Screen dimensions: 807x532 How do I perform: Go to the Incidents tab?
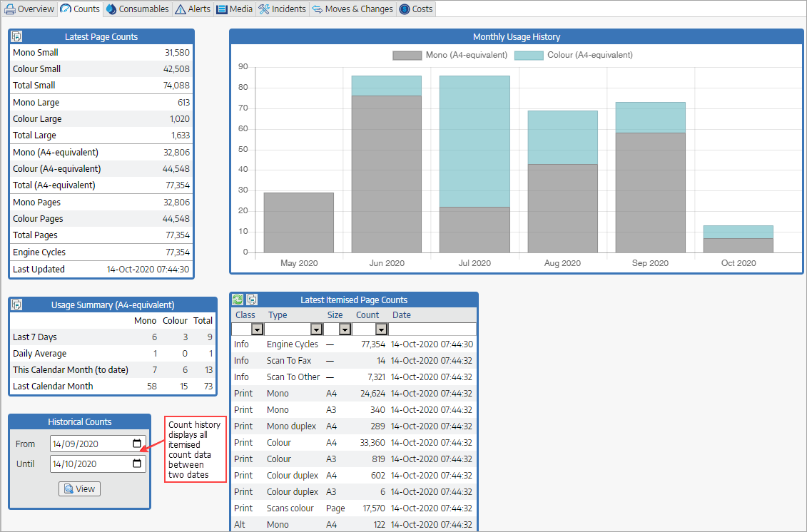point(282,9)
